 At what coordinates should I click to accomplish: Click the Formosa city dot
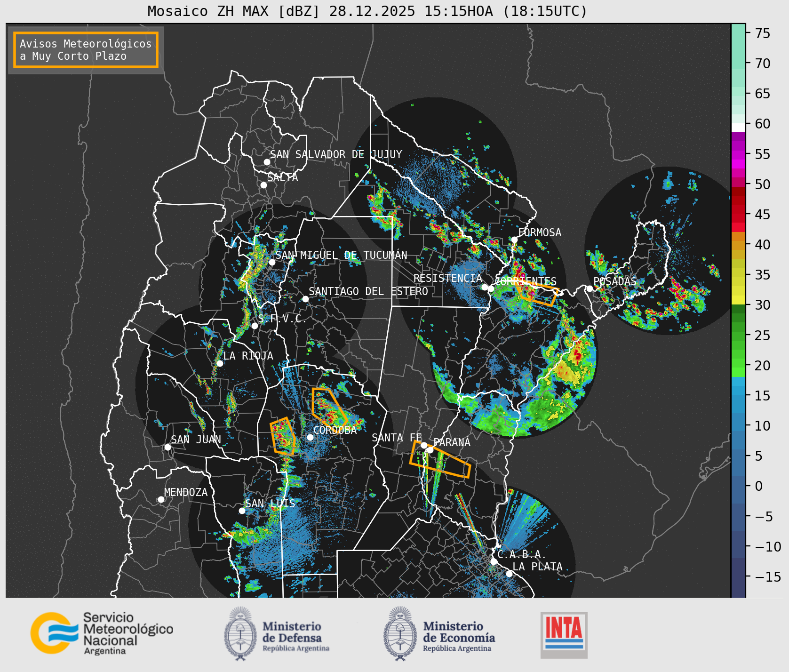514,240
